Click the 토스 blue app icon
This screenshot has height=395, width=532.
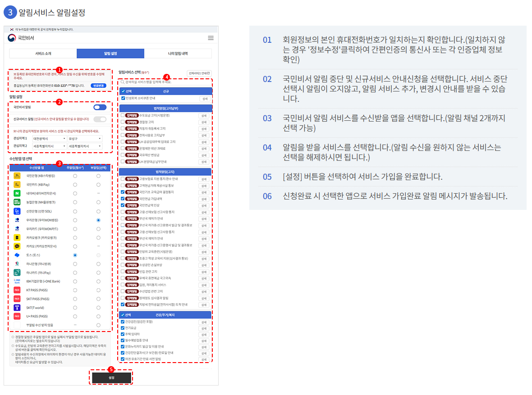17,255
